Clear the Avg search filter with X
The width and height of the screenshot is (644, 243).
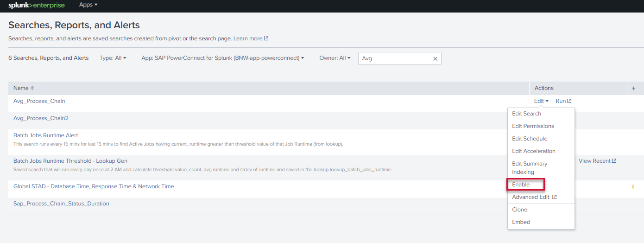click(x=435, y=59)
